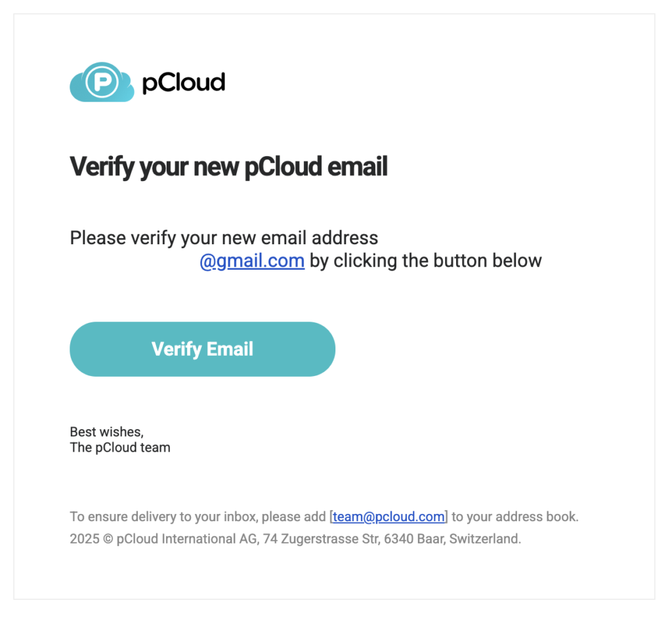Click the "Please verify your new email address" line
Viewport: 672px width, 617px height.
224,238
